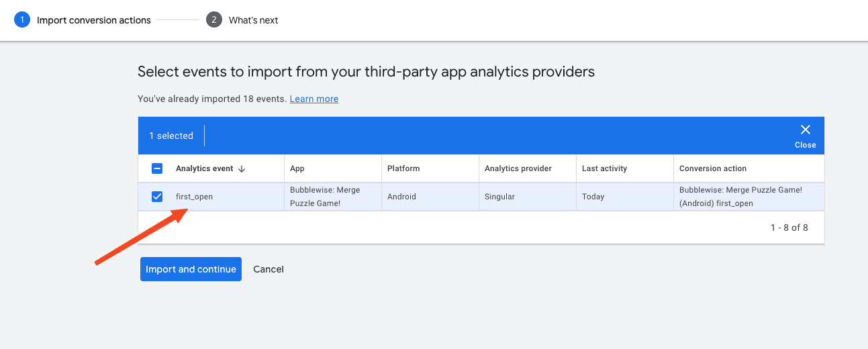Open the Learn more link
868x349 pixels.
coord(314,99)
